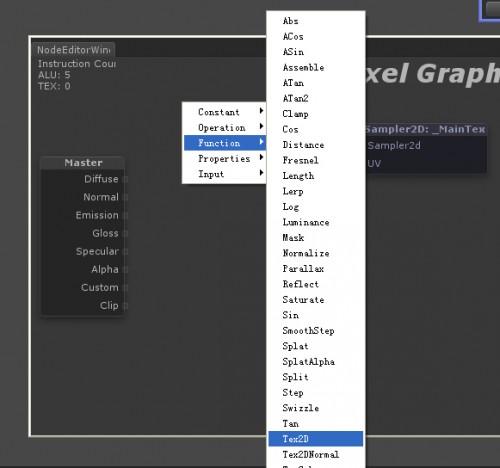Click the Custom input socket

[125, 288]
